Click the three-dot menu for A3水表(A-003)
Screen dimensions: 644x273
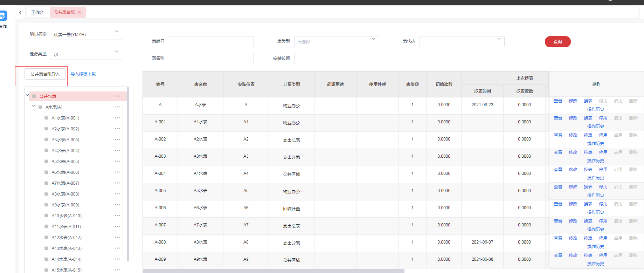point(117,139)
